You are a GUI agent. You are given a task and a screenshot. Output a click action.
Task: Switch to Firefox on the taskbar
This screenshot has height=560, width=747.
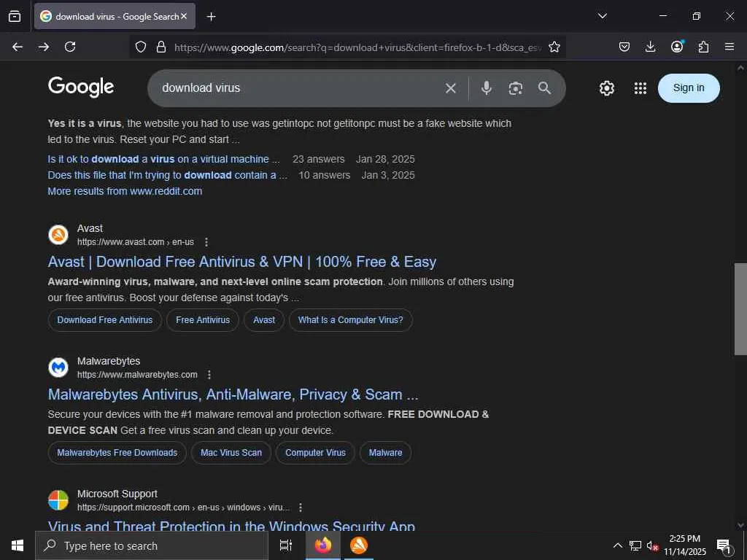click(x=323, y=545)
